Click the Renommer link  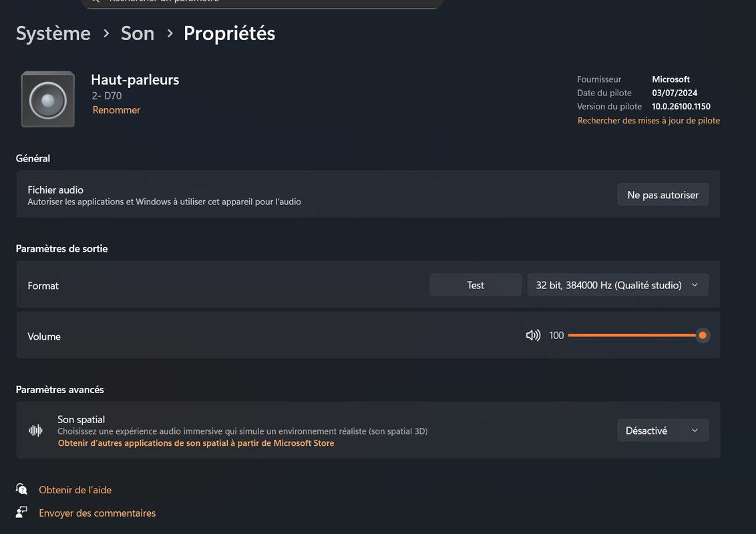click(116, 110)
